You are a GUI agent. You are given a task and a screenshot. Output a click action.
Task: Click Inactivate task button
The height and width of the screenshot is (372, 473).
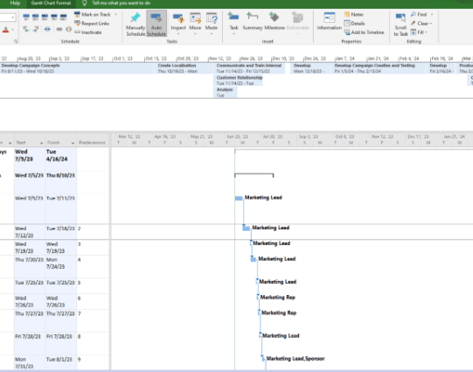click(x=88, y=32)
